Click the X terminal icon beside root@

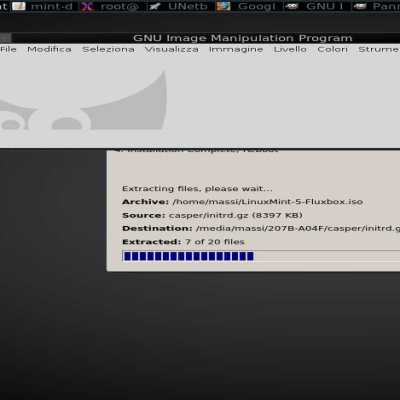pos(87,6)
